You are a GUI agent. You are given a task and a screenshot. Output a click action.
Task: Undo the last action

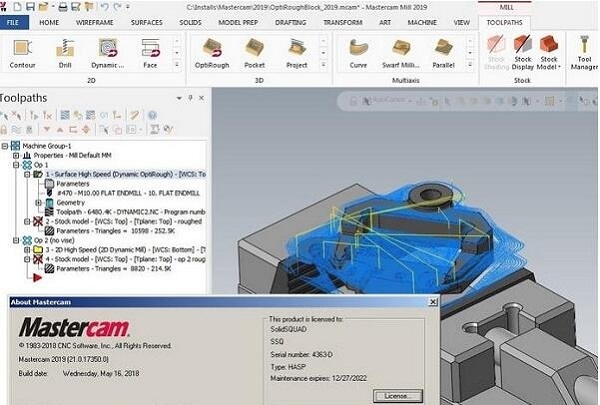tap(104, 7)
